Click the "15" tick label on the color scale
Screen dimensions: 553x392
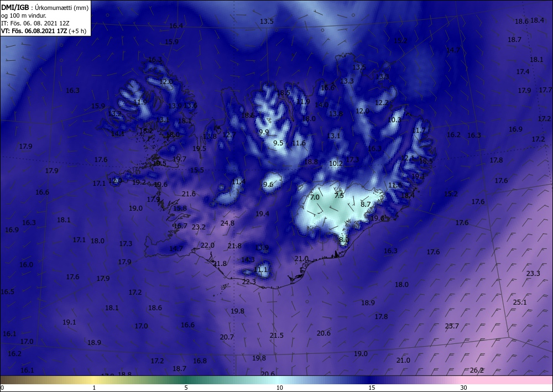(x=372, y=388)
